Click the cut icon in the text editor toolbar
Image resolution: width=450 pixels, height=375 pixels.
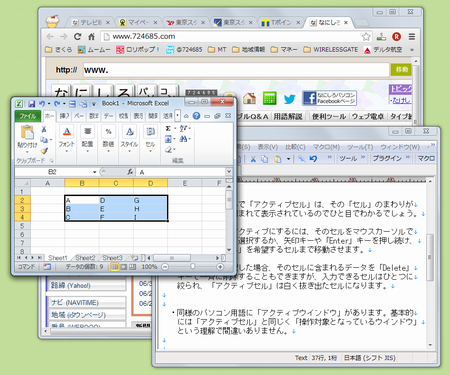point(253,159)
